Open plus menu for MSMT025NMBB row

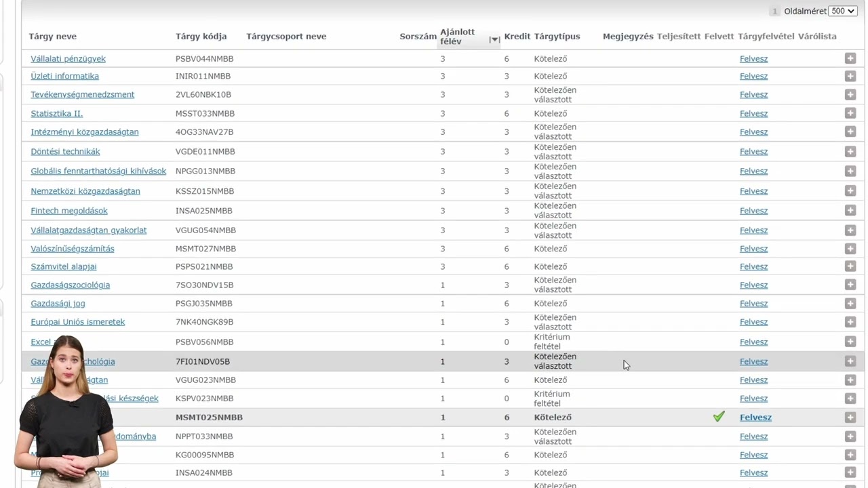click(850, 417)
